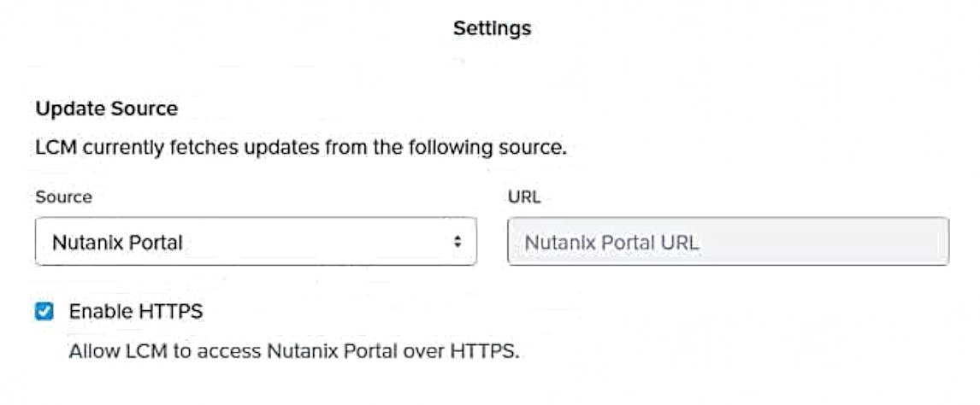This screenshot has height=405, width=980.
Task: Click the word "Allow" under Enable HTTPS
Action: (89, 351)
